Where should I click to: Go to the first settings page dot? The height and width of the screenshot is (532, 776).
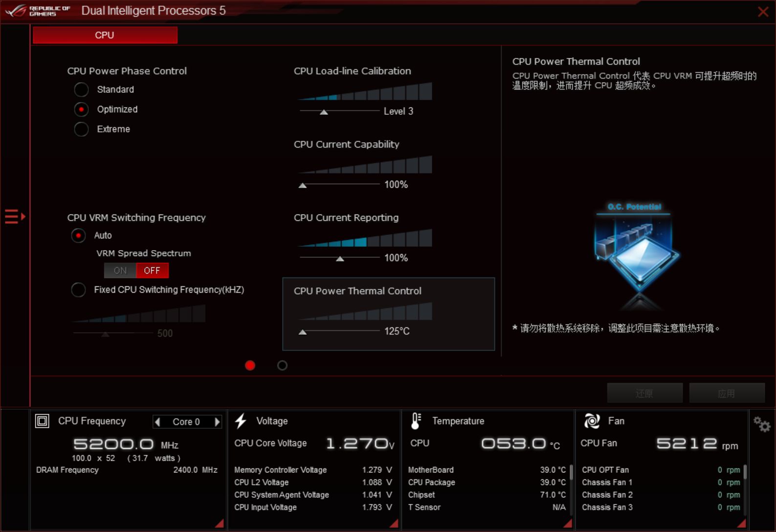click(250, 365)
